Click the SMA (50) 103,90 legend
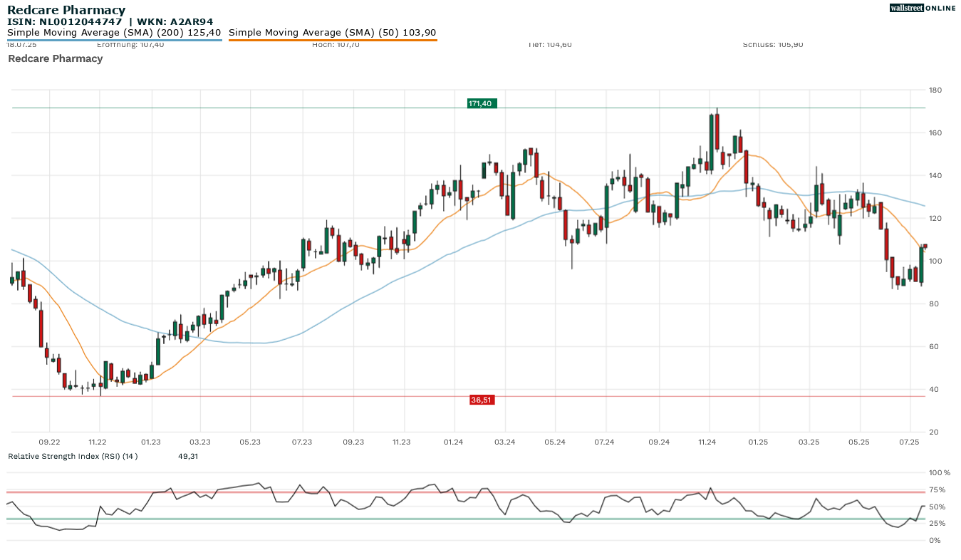 333,33
